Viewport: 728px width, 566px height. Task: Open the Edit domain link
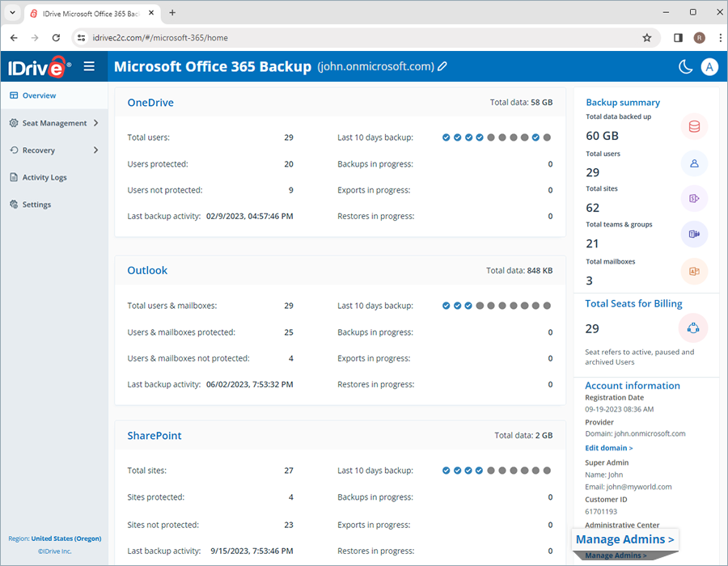click(x=608, y=447)
